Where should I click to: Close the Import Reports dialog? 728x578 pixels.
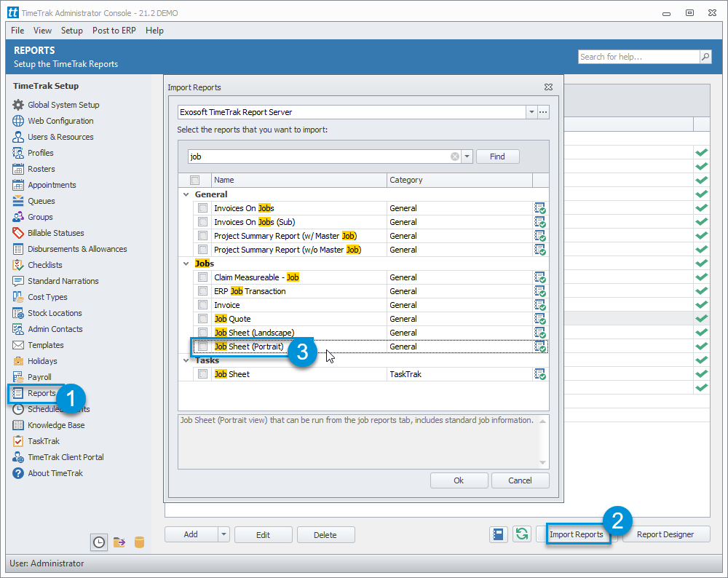(548, 87)
